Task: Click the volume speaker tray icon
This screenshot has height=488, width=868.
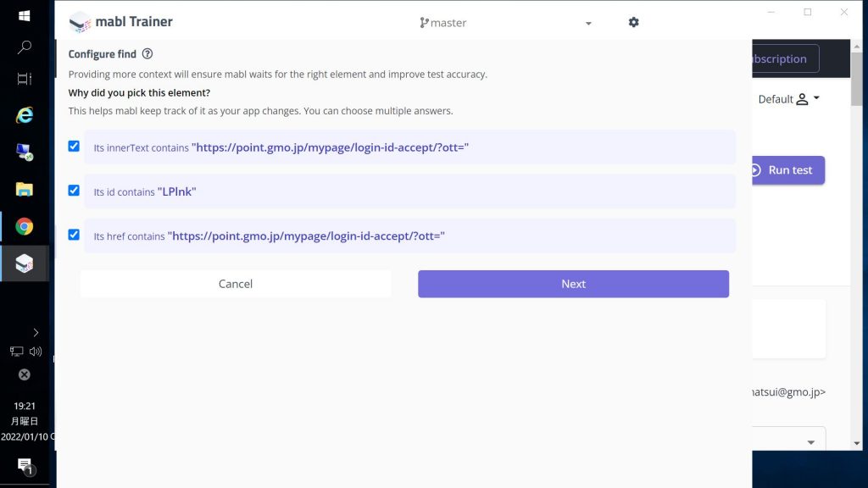Action: tap(36, 352)
